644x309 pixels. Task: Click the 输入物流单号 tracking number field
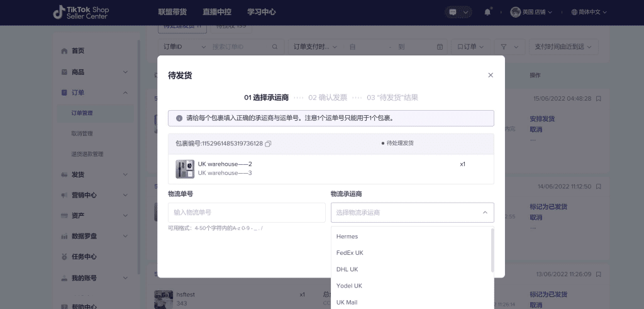pyautogui.click(x=247, y=213)
